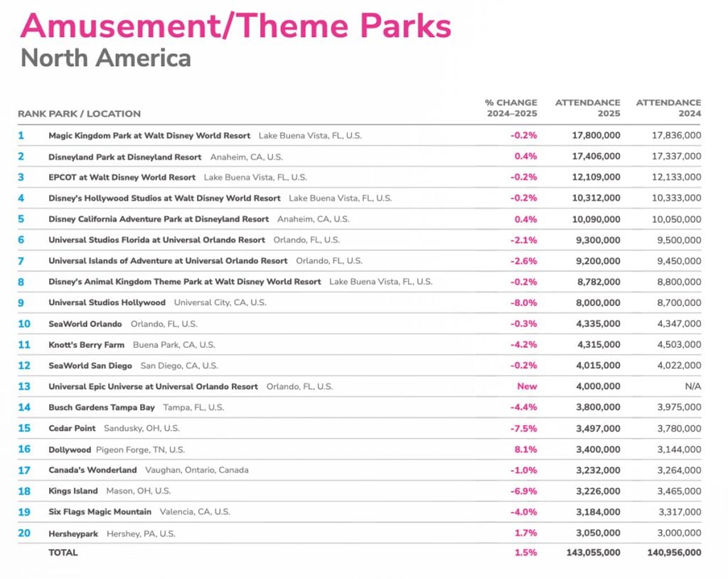Click 'Valencia, CA, U.S.' location
Screen dimensions: 728x579
pyautogui.click(x=195, y=512)
